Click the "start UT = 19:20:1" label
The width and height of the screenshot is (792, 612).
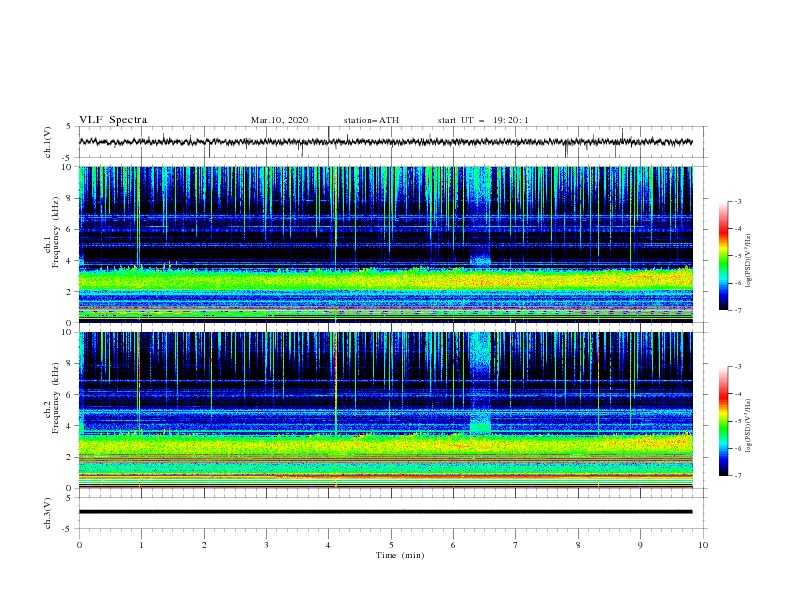(483, 120)
